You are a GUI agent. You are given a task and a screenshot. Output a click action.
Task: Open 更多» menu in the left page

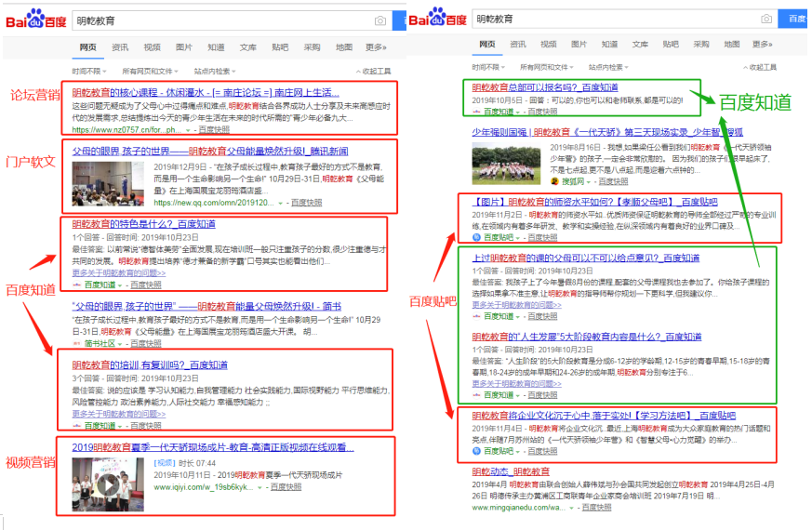coord(376,47)
